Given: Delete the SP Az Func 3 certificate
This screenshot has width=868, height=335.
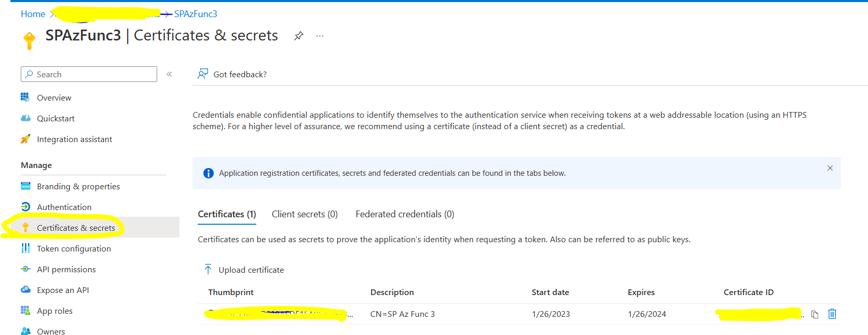Looking at the screenshot, I should pos(832,314).
